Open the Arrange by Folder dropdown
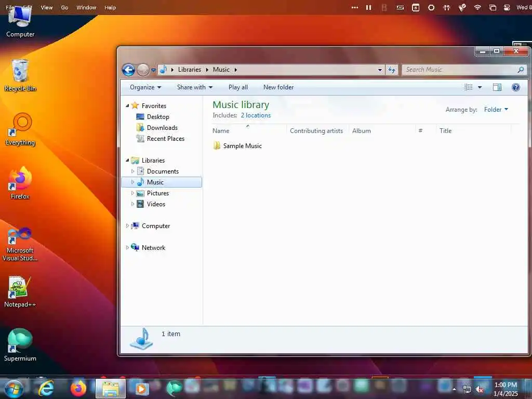Viewport: 532px width, 399px height. (496, 110)
